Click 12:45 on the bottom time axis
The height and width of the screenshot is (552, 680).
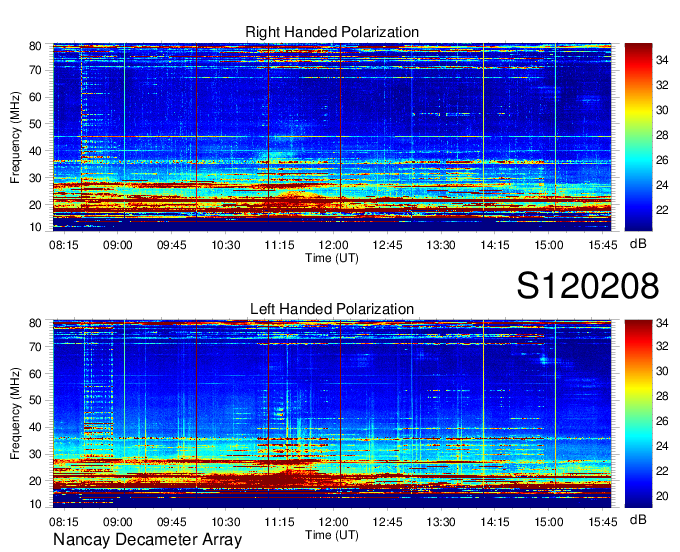coord(387,522)
